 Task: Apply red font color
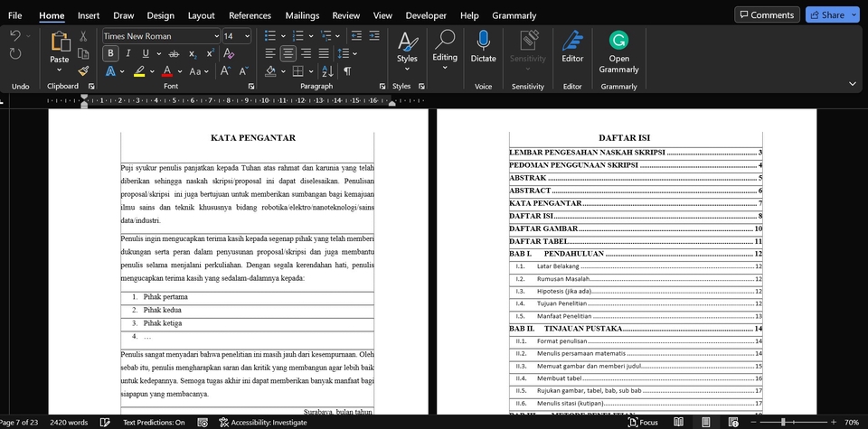tap(167, 70)
